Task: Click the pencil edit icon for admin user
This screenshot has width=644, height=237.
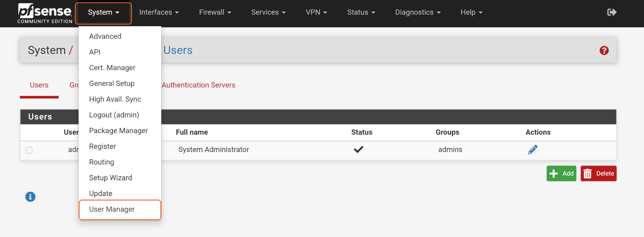Action: tap(533, 150)
